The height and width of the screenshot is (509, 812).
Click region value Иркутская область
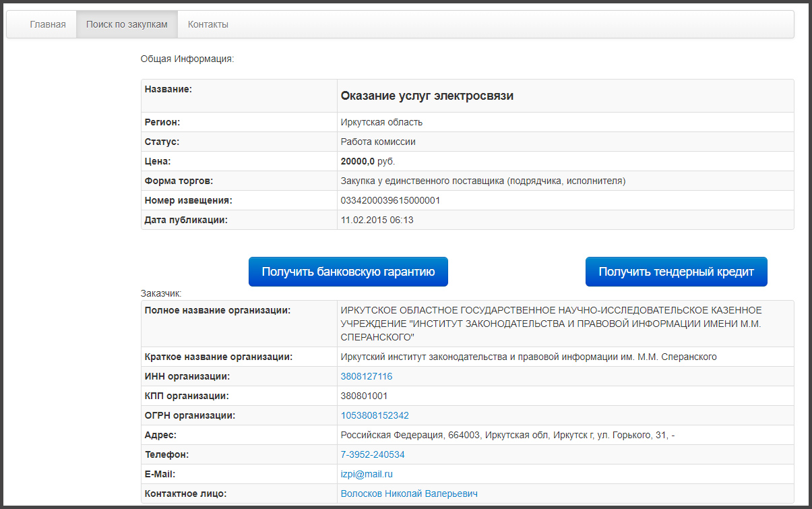click(381, 122)
